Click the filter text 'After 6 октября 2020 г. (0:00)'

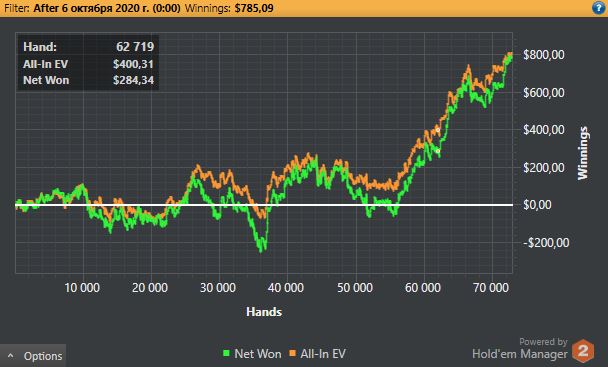click(x=107, y=8)
